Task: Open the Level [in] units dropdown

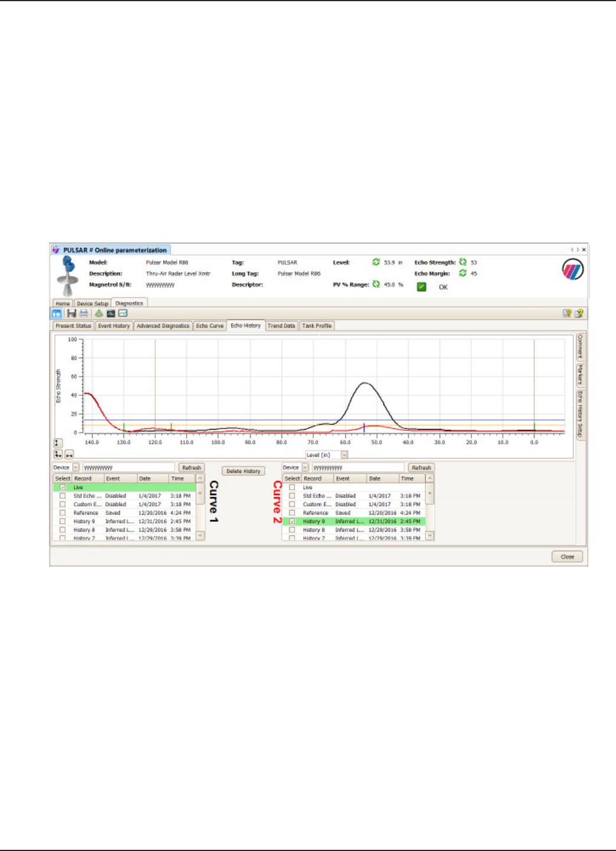Action: click(344, 455)
